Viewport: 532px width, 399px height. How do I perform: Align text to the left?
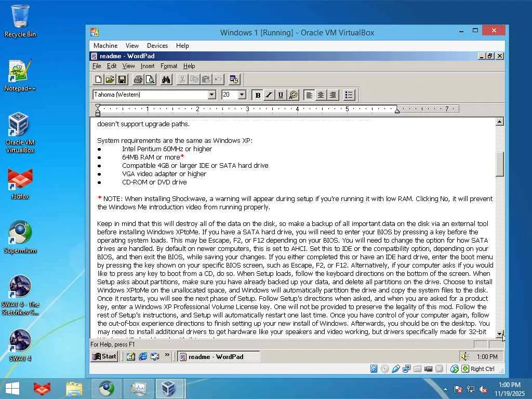coord(309,95)
